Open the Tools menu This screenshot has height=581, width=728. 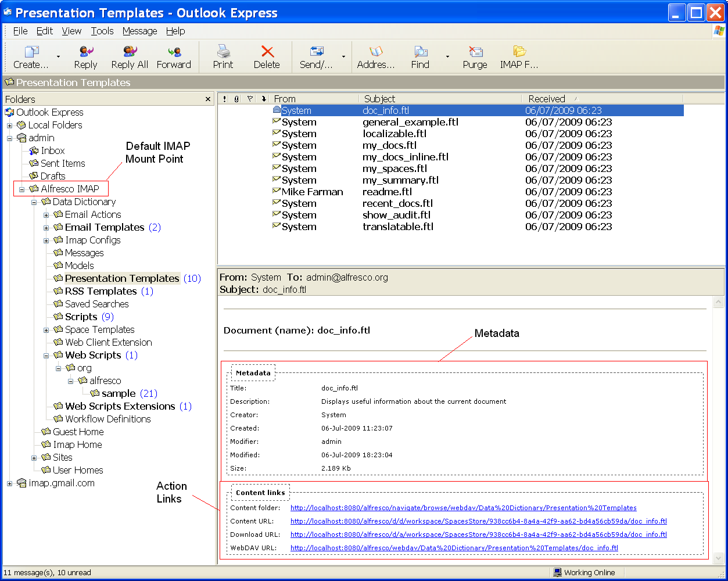tap(102, 31)
